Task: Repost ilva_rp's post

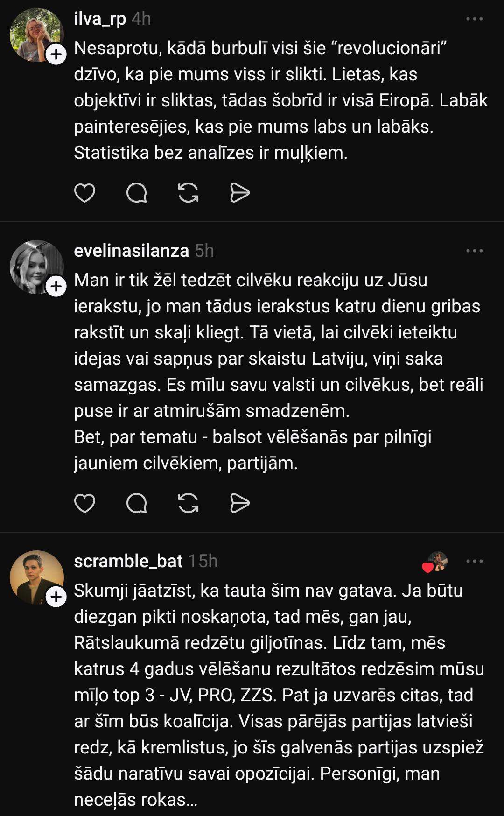Action: click(188, 193)
